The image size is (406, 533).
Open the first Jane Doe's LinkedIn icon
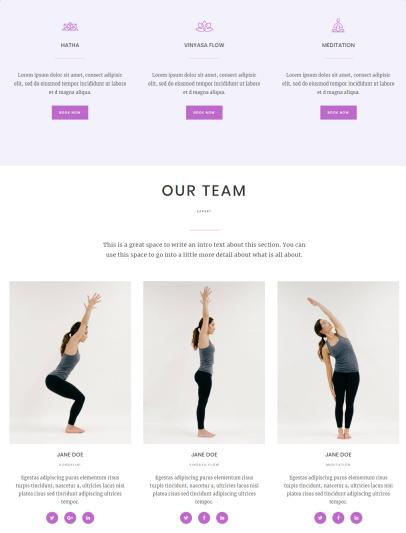(x=88, y=518)
